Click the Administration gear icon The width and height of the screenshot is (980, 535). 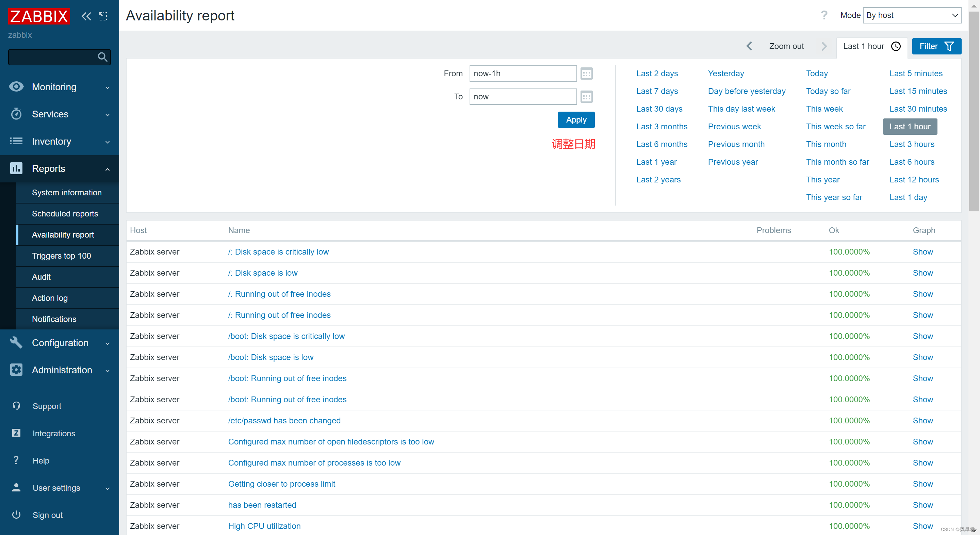pyautogui.click(x=16, y=370)
